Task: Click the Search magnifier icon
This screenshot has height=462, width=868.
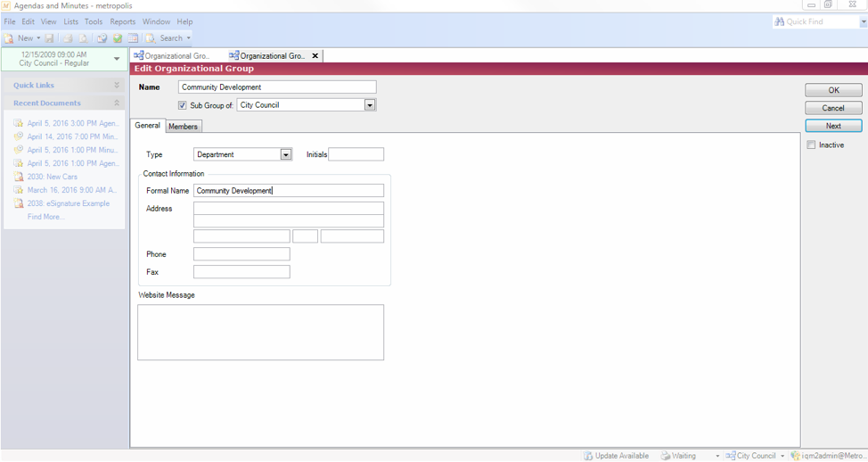Action: [x=151, y=38]
